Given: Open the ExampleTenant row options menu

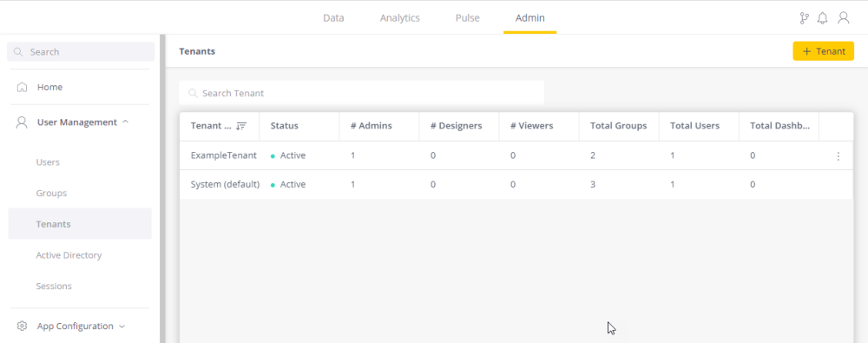Looking at the screenshot, I should point(838,156).
